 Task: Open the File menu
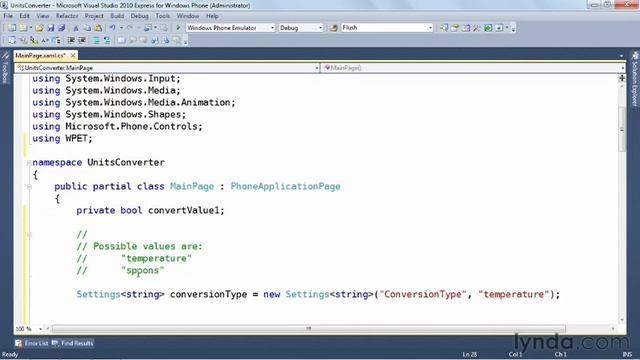pos(8,16)
